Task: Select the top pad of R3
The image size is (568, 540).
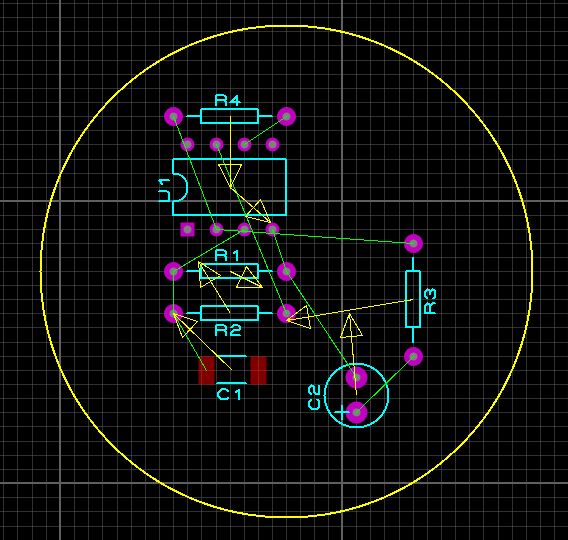Action: (x=413, y=243)
